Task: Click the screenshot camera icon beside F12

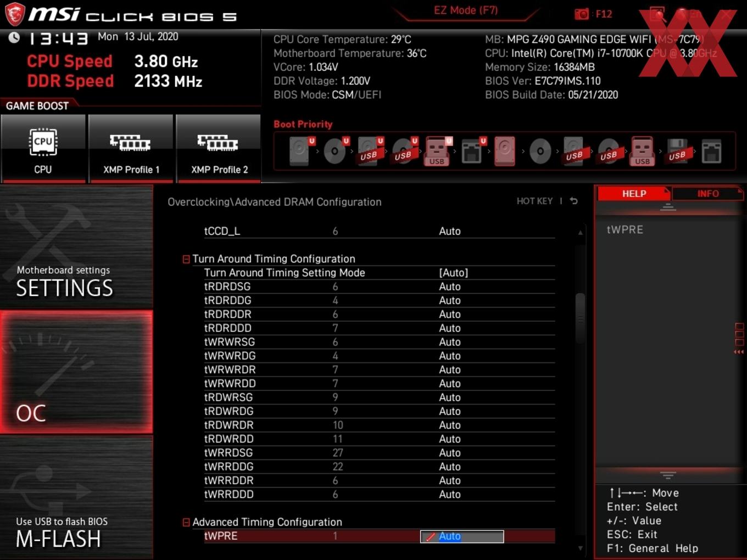Action: click(x=581, y=14)
